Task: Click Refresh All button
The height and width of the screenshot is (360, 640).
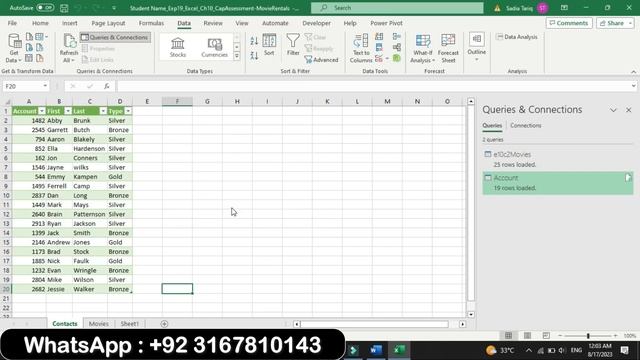Action: click(69, 48)
